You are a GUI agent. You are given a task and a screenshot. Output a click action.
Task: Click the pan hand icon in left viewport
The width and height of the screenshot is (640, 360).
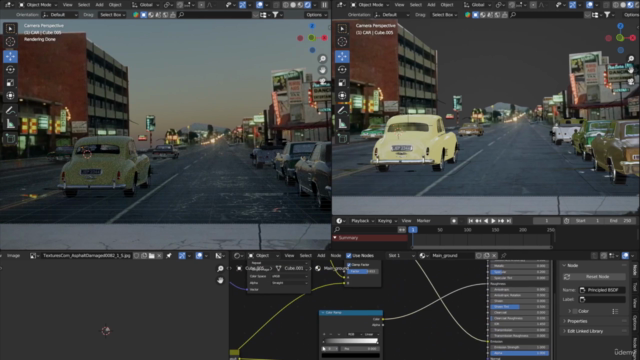pyautogui.click(x=322, y=70)
